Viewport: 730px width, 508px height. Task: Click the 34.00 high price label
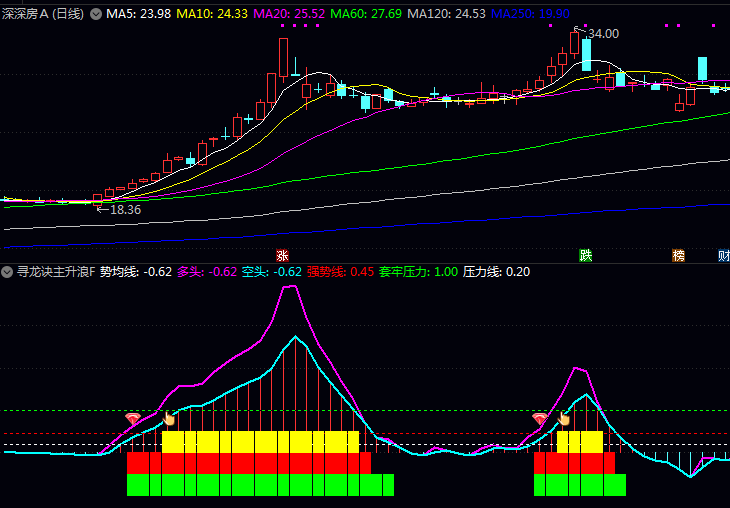pyautogui.click(x=603, y=34)
